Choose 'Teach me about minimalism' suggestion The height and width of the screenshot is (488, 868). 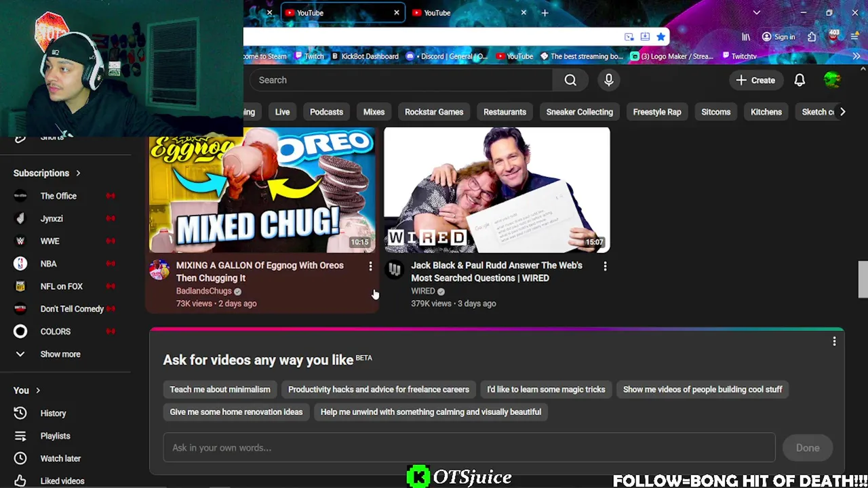220,389
